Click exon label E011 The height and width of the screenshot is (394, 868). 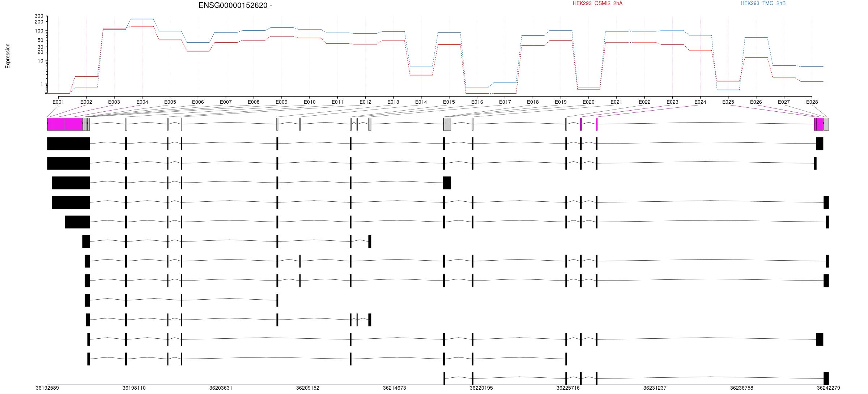337,102
